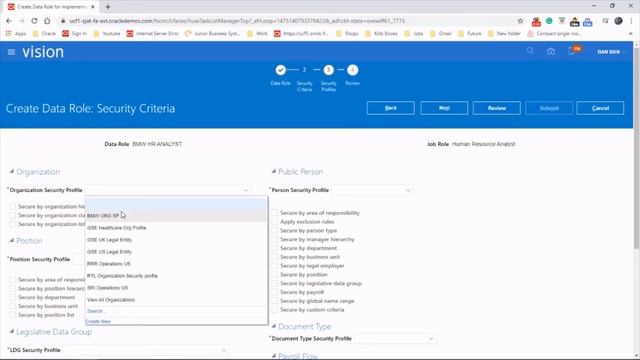Pick RTL Organization Security profile option

click(176, 276)
